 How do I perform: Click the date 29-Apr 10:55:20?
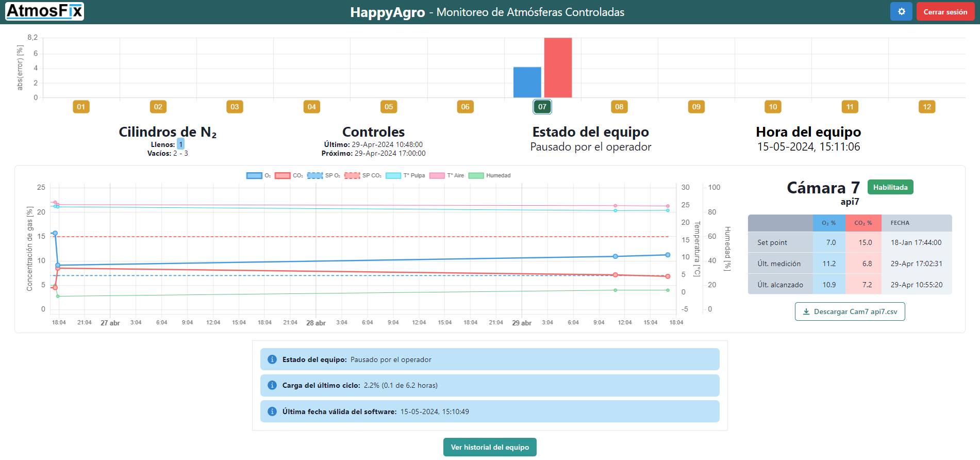pos(916,285)
